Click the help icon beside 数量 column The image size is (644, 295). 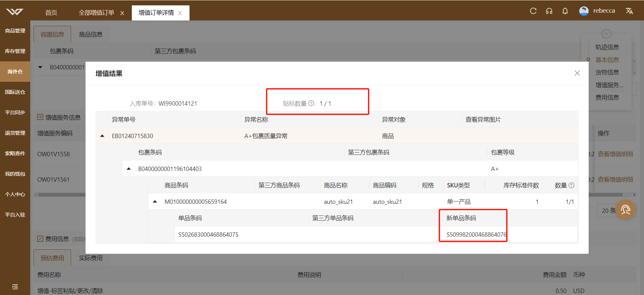[572, 185]
